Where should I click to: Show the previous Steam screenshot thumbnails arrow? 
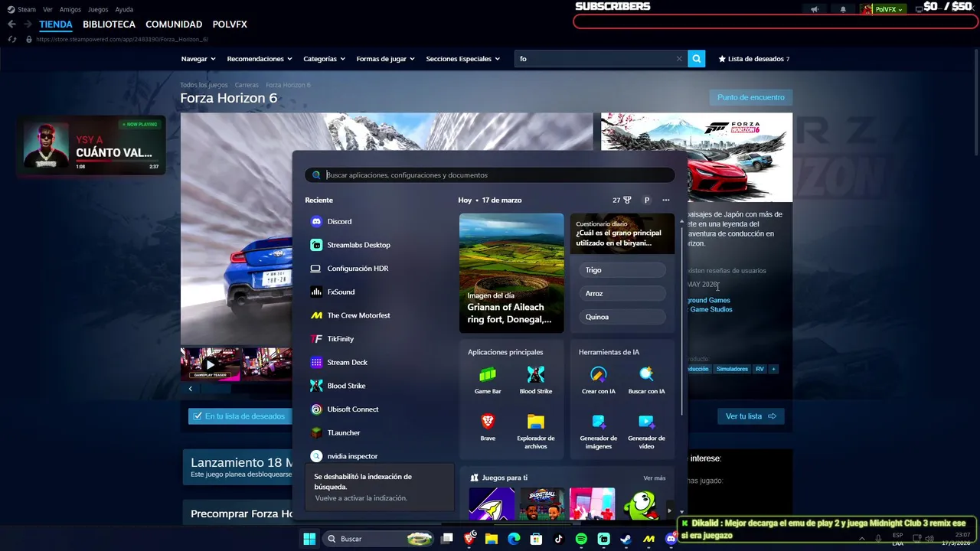[x=191, y=389]
